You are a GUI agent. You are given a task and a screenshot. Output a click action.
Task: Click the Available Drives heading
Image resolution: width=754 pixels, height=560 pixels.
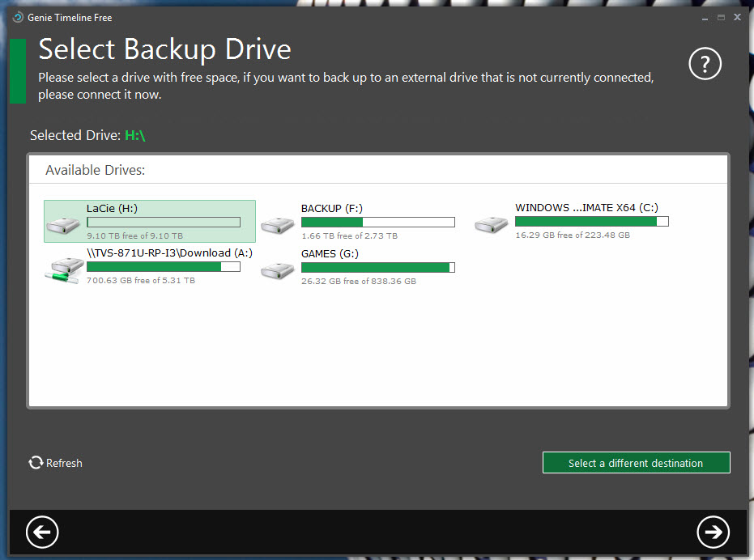click(x=96, y=170)
